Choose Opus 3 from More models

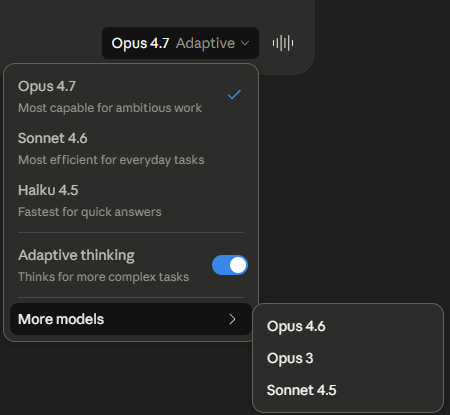pos(348,358)
